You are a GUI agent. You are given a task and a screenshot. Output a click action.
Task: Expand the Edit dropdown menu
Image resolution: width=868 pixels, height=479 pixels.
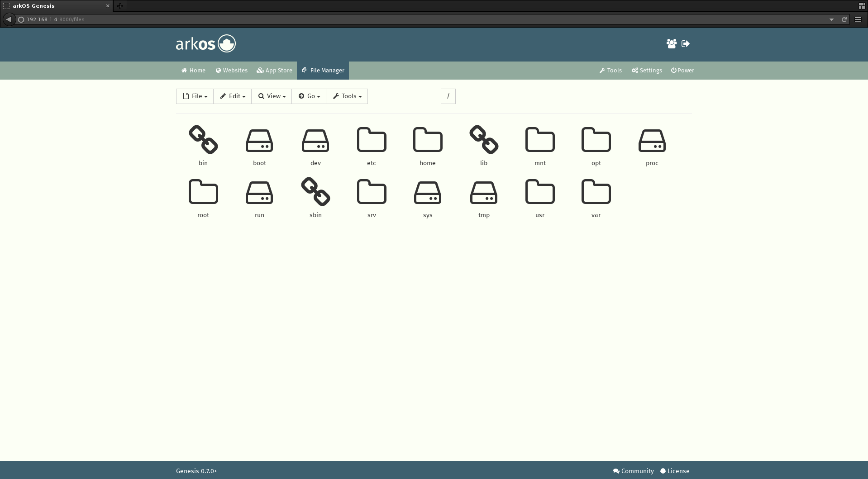pos(232,96)
